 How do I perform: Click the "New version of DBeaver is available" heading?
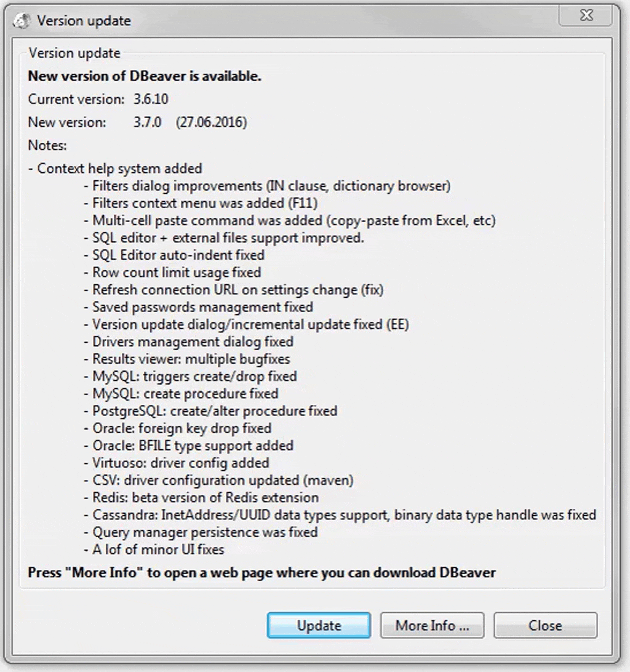point(145,76)
